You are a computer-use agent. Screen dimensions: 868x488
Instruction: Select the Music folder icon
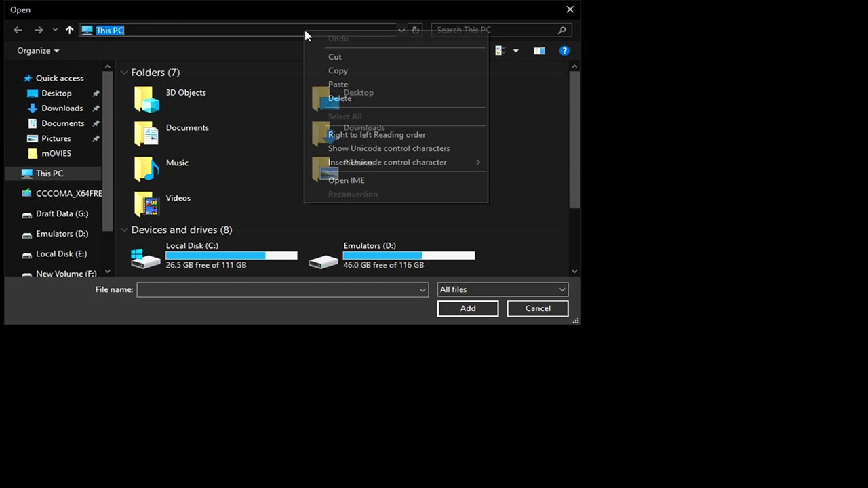[146, 169]
